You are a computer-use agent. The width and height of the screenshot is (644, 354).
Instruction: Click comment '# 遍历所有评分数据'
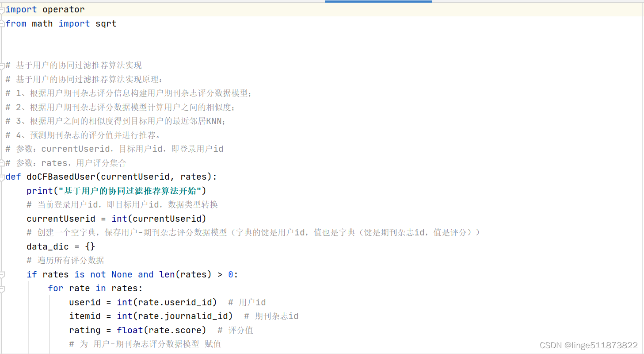(65, 261)
